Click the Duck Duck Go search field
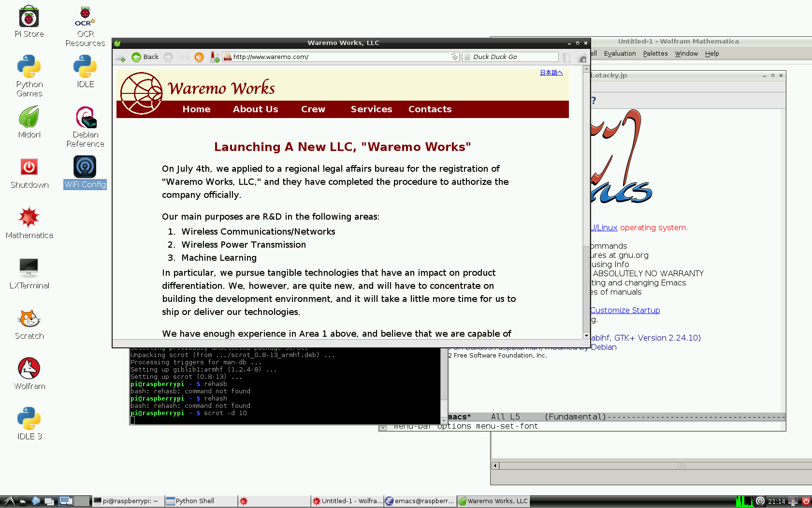This screenshot has width=812, height=508. 510,57
